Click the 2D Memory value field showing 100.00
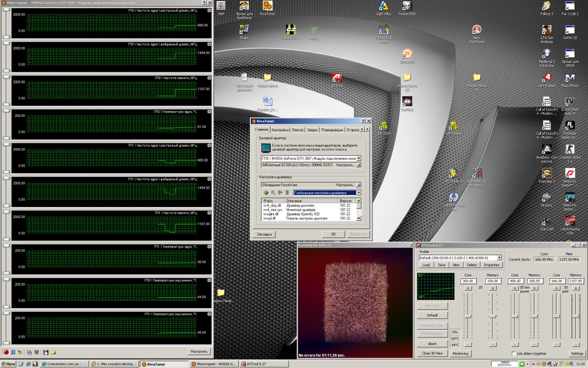 (492, 281)
